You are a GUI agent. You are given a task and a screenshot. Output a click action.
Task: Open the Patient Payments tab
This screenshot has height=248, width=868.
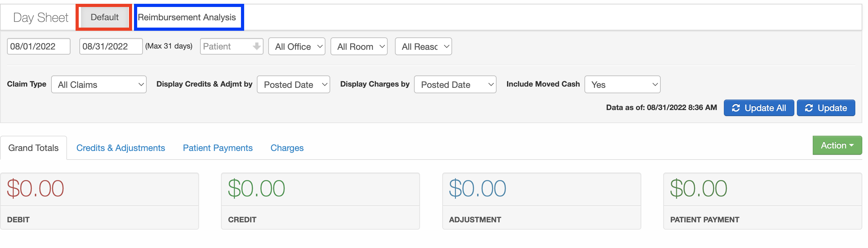(x=217, y=148)
